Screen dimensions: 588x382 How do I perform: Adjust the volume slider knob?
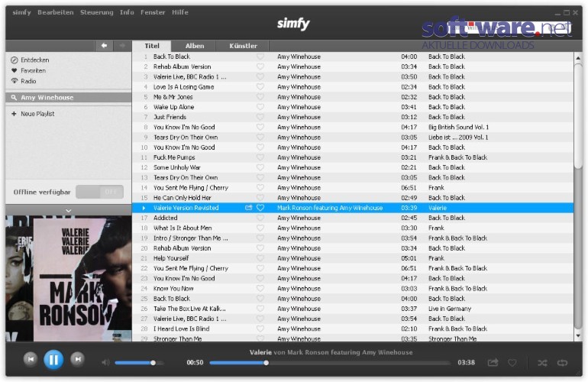[153, 363]
